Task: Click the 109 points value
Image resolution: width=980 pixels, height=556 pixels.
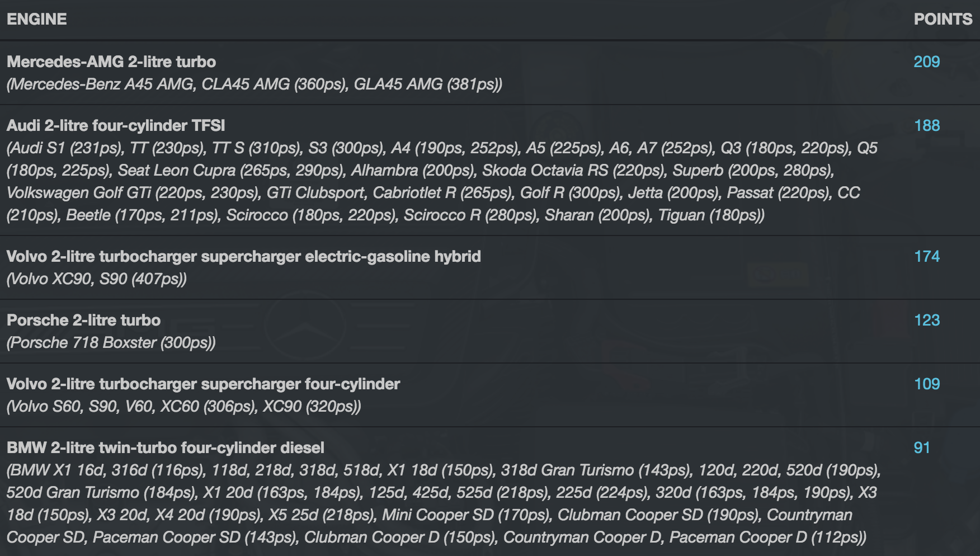Action: click(926, 384)
